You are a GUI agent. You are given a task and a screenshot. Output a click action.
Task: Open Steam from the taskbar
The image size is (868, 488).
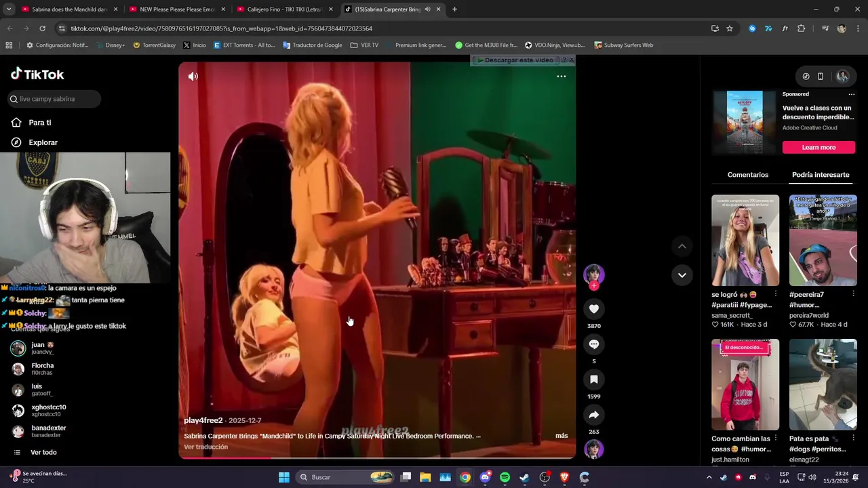[524, 477]
